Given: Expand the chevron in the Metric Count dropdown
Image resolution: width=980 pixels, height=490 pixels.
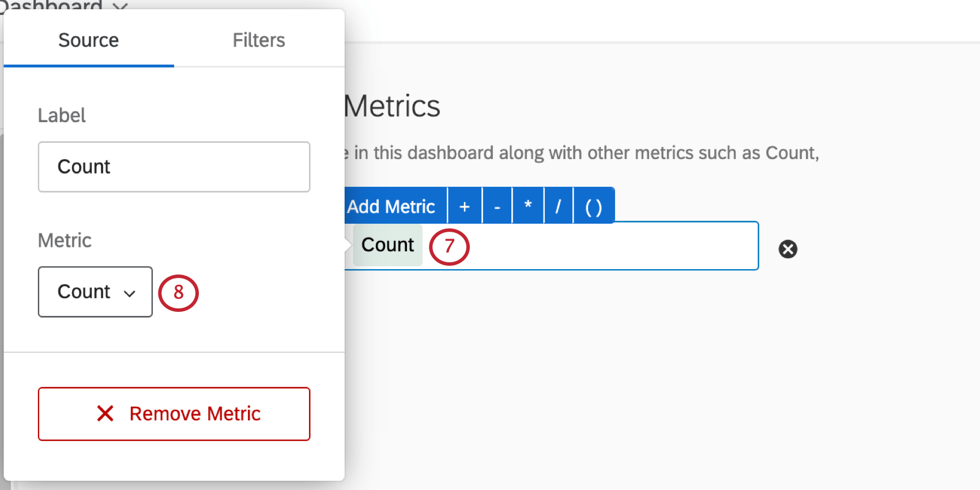Looking at the screenshot, I should [130, 293].
